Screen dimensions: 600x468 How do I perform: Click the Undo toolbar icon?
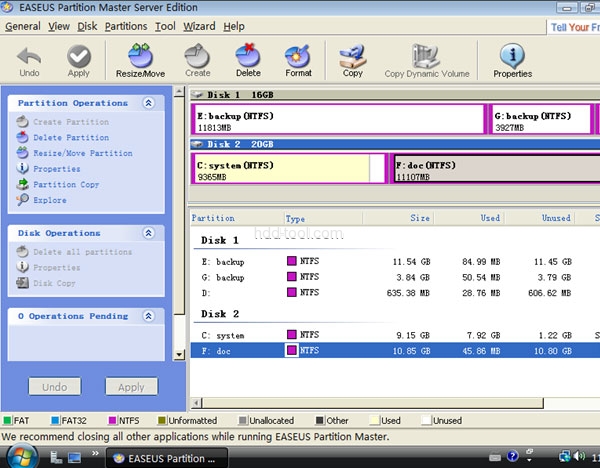29,61
